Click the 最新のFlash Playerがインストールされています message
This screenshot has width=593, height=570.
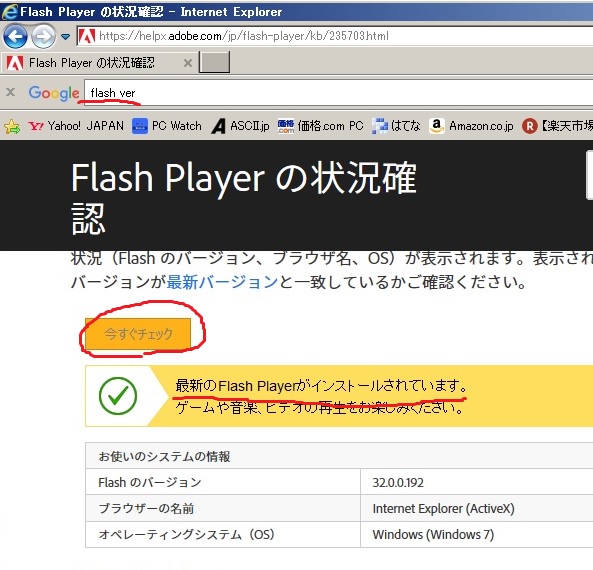[321, 386]
